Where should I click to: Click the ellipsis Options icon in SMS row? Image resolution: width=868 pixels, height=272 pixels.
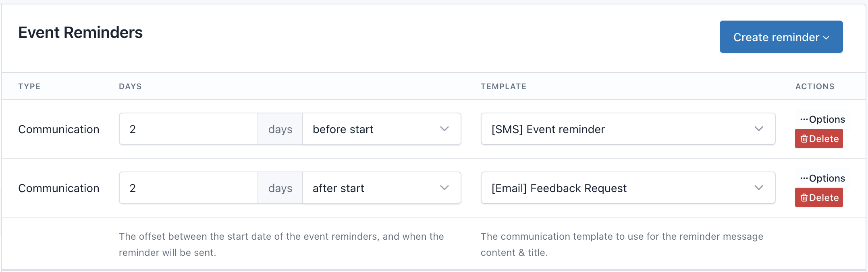point(804,119)
